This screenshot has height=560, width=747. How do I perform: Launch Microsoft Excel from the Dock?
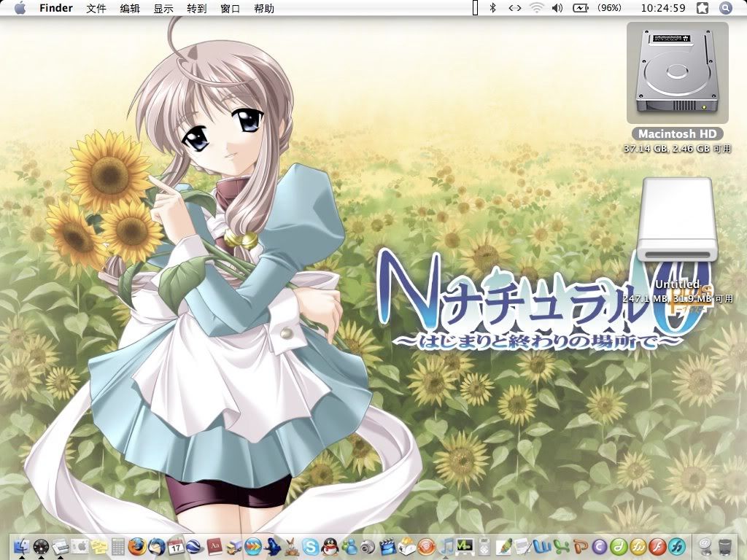[562, 547]
